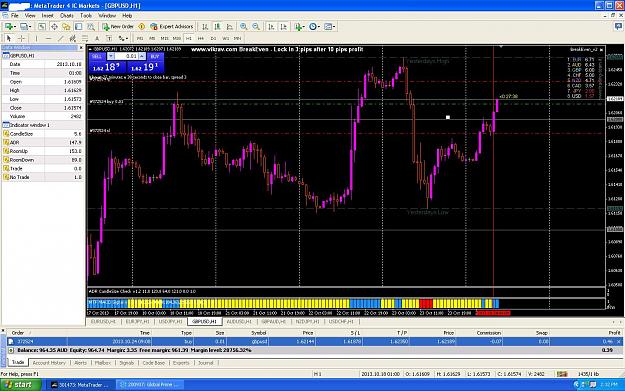Switch timeframe to W1
This screenshot has height=391, width=625.
[226, 38]
